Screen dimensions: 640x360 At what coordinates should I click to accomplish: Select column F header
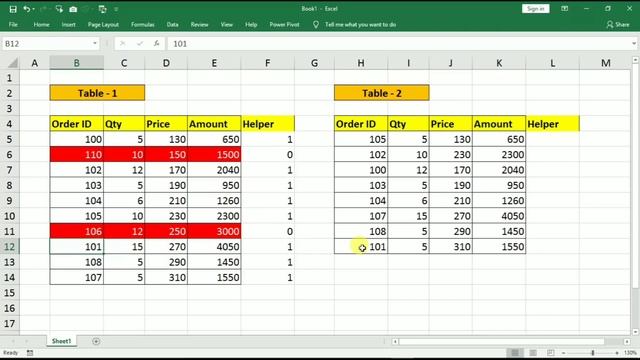(267, 63)
